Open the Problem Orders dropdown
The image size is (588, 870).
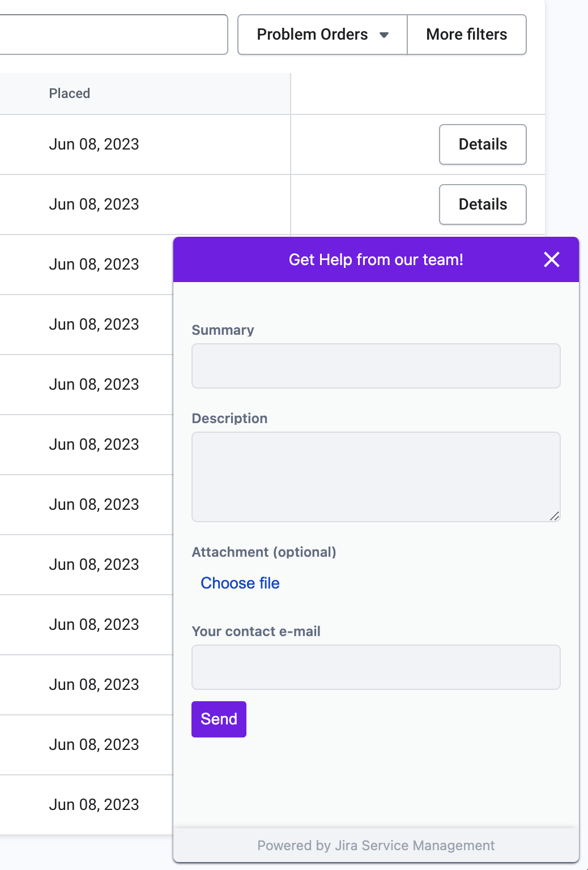point(322,35)
